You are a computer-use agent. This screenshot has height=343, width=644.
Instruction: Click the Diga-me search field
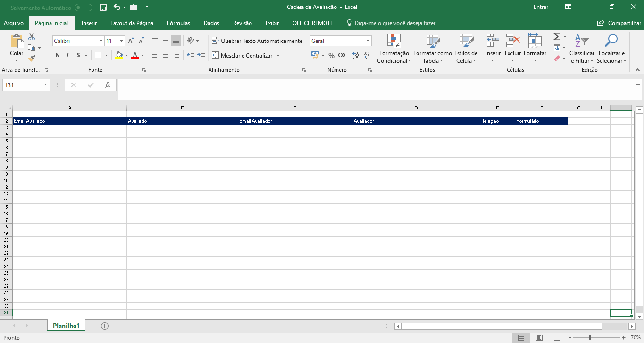[391, 23]
